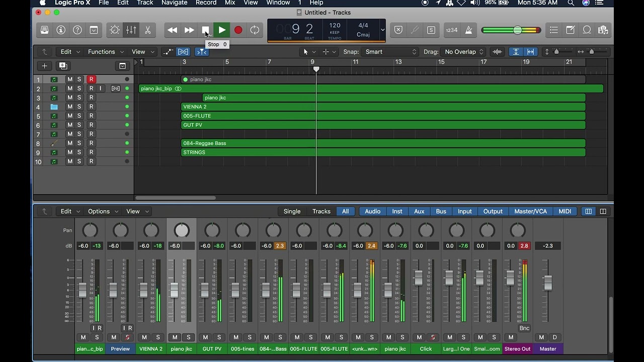Open Quick Help question mark button

click(x=77, y=30)
